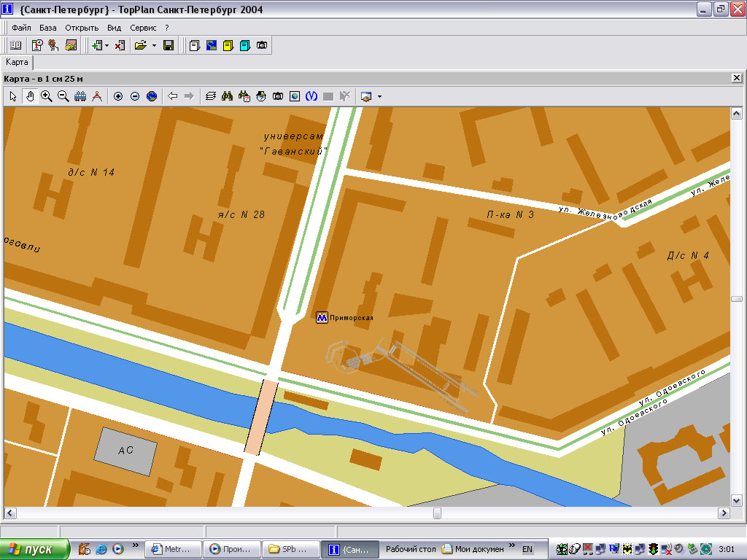Open the reference book icon in top toolbar
The width and height of the screenshot is (747, 560).
pos(16,45)
